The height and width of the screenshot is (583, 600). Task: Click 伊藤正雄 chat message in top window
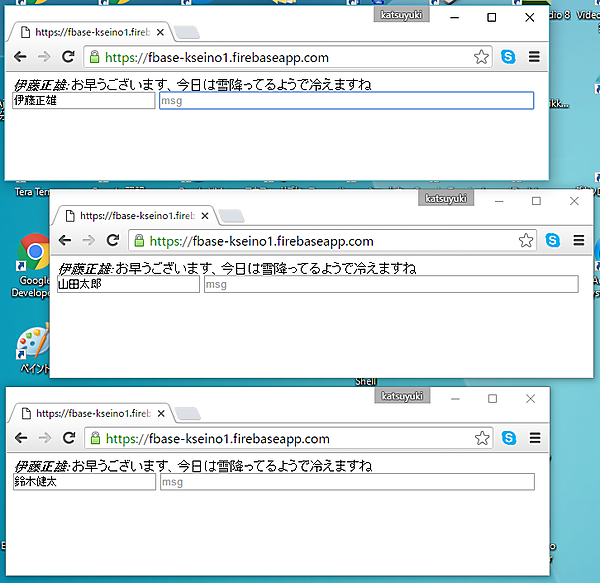point(192,85)
